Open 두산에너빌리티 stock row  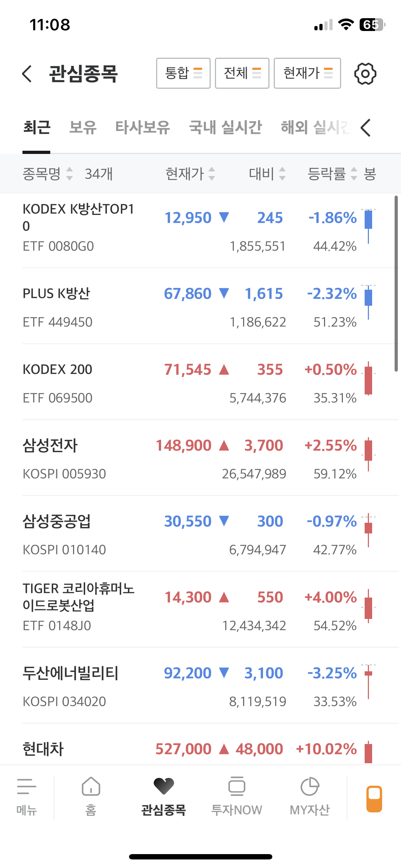click(70, 673)
